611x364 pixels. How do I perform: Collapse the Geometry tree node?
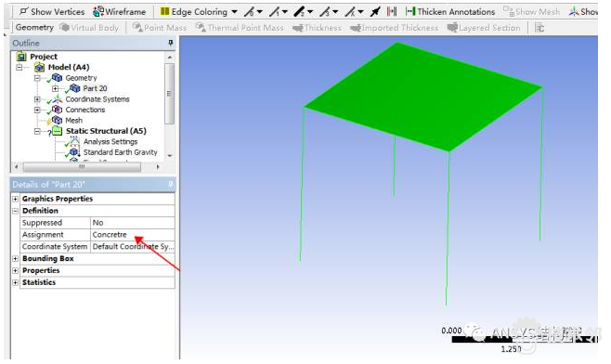[x=37, y=78]
